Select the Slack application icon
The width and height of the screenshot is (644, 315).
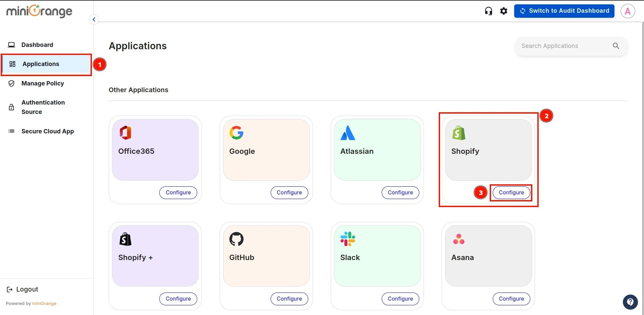347,239
